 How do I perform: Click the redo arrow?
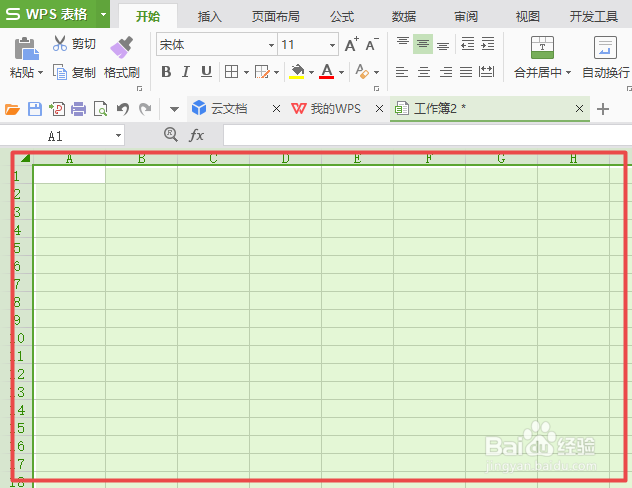[145, 109]
